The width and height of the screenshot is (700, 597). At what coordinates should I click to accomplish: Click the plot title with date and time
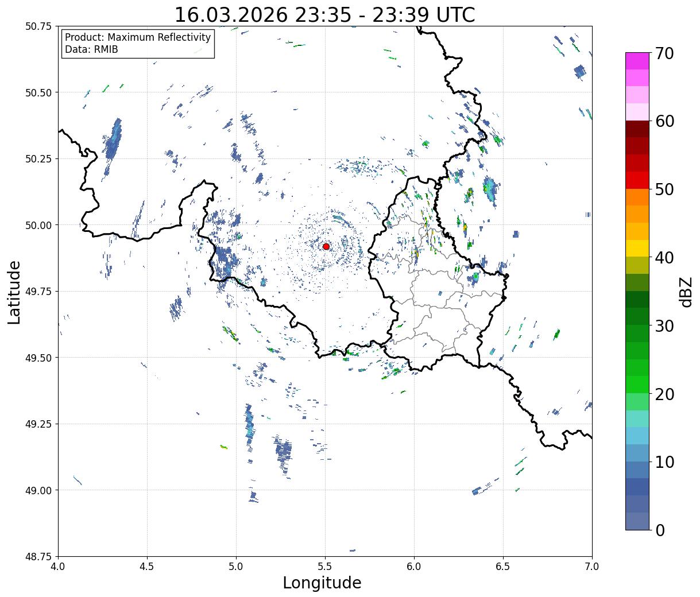324,15
